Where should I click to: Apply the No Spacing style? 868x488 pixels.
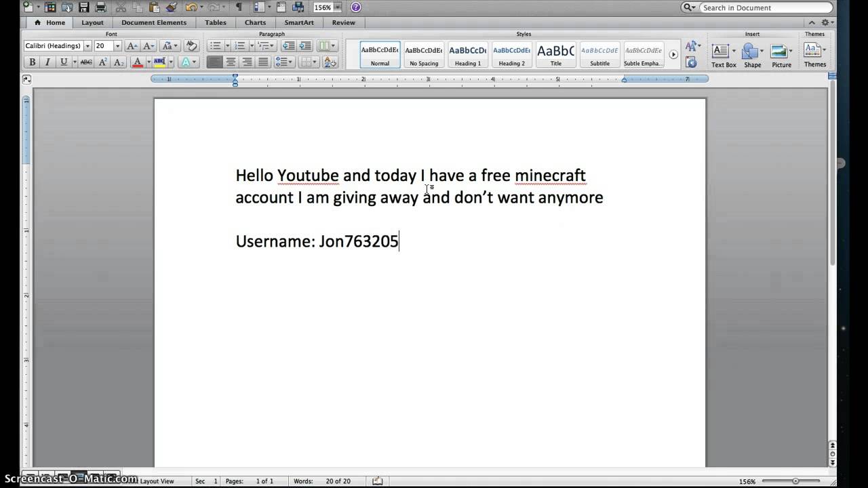tap(424, 54)
